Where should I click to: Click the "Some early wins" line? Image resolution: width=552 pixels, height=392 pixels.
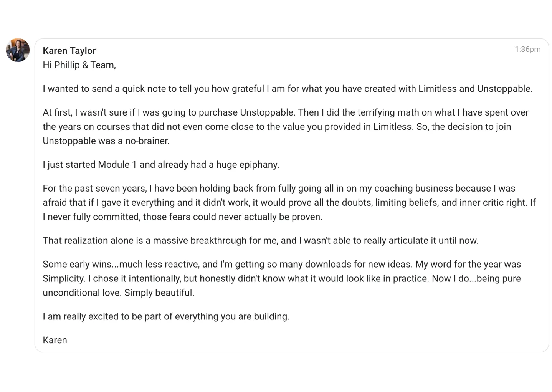[x=81, y=265]
